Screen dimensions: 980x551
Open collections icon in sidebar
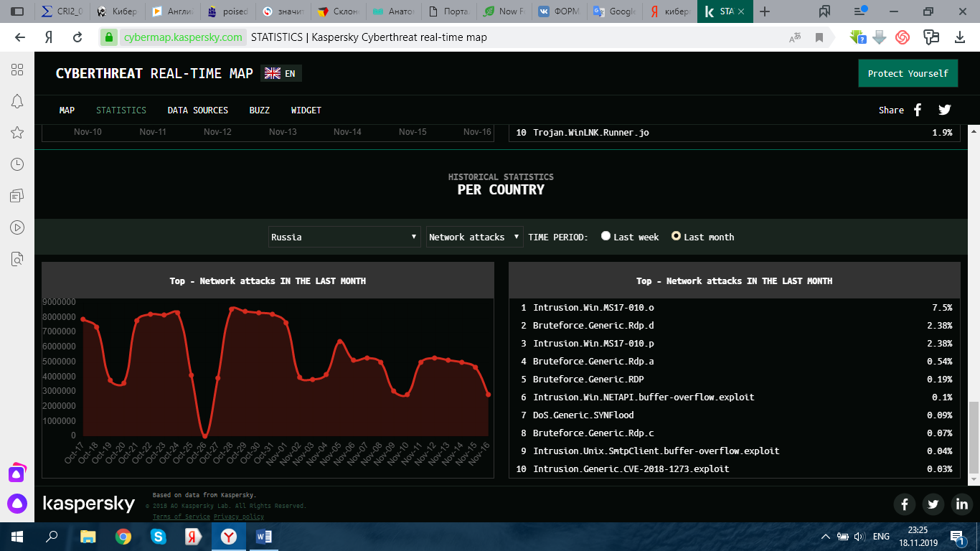[x=17, y=196]
